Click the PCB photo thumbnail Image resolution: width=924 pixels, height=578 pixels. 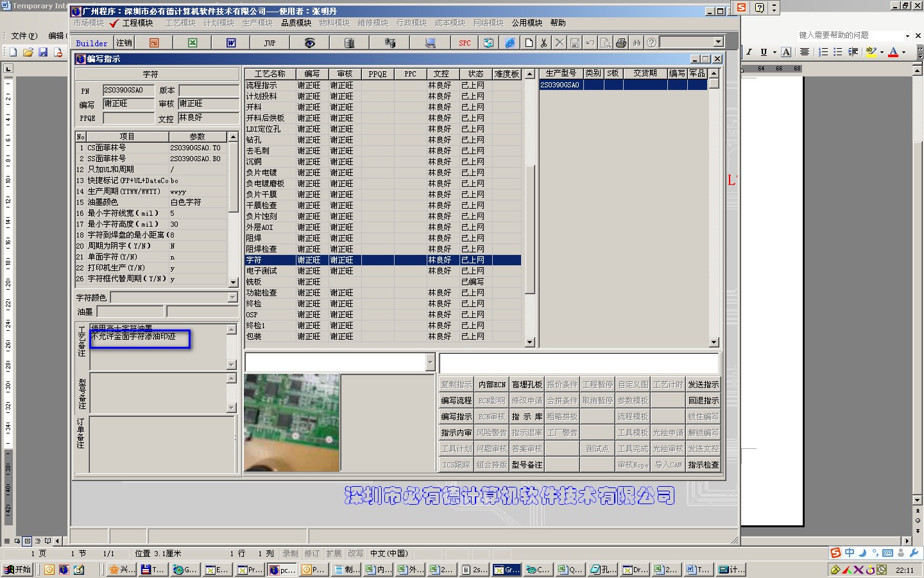click(292, 423)
